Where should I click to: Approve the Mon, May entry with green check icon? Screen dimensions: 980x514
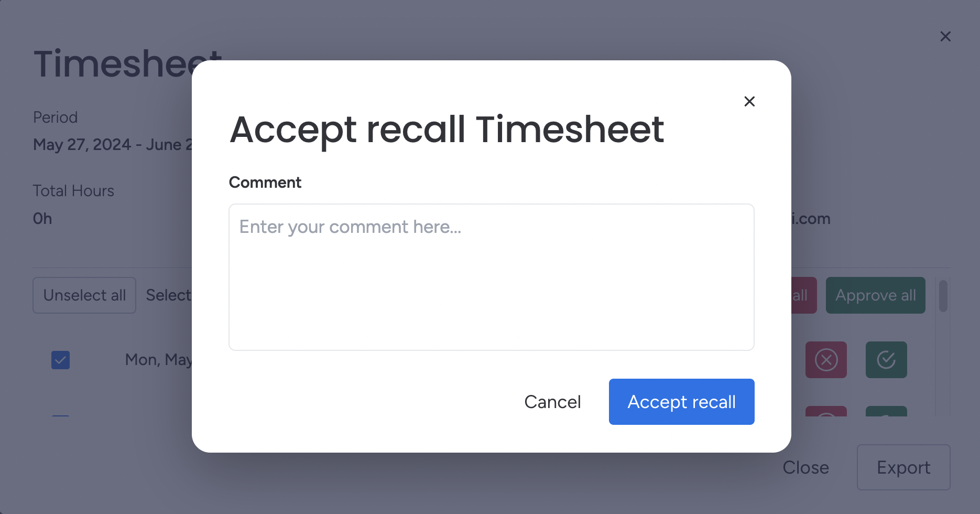[886, 360]
